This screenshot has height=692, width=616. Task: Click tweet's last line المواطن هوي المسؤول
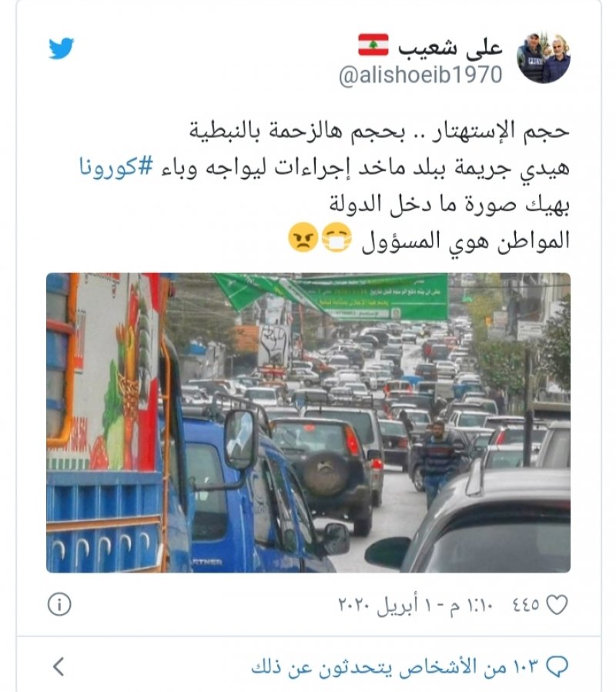pyautogui.click(x=466, y=240)
